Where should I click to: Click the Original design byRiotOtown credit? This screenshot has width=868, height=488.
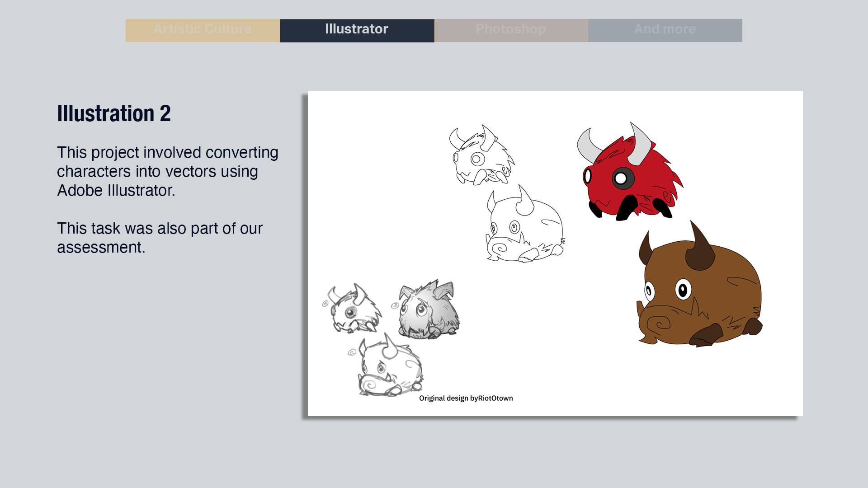pos(466,398)
